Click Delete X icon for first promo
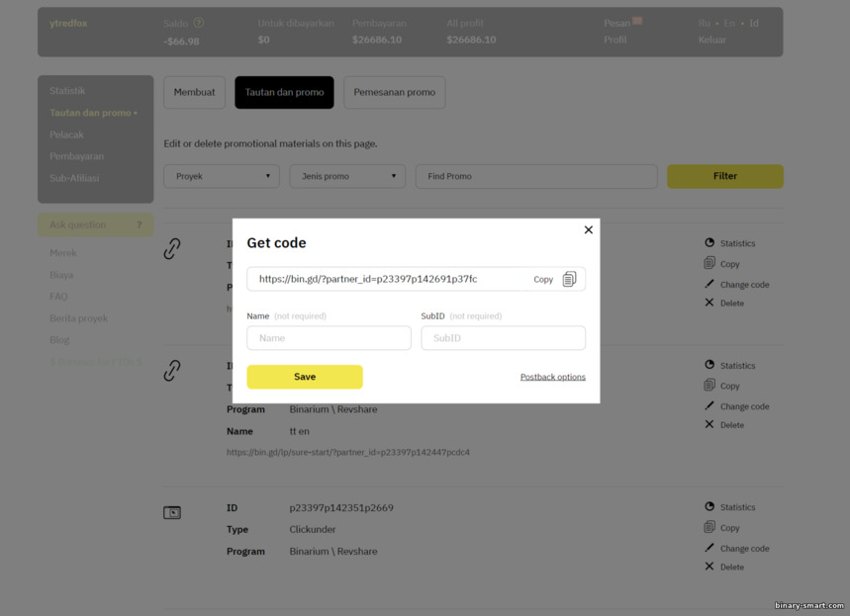The height and width of the screenshot is (616, 850). point(709,303)
